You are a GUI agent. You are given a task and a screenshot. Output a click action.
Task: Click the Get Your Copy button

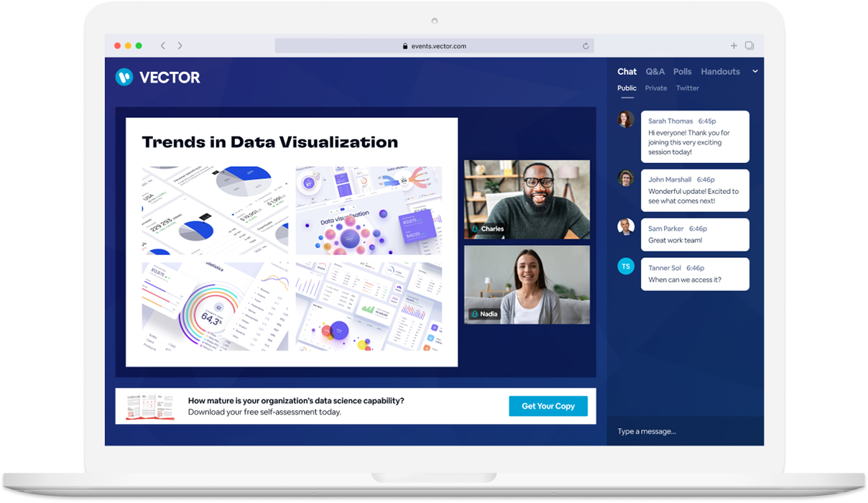click(x=548, y=406)
